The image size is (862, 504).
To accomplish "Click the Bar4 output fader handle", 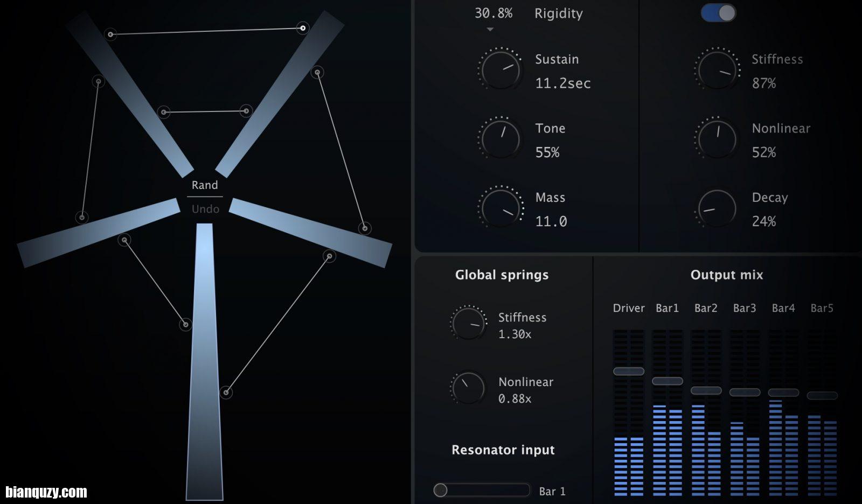I will tap(783, 393).
